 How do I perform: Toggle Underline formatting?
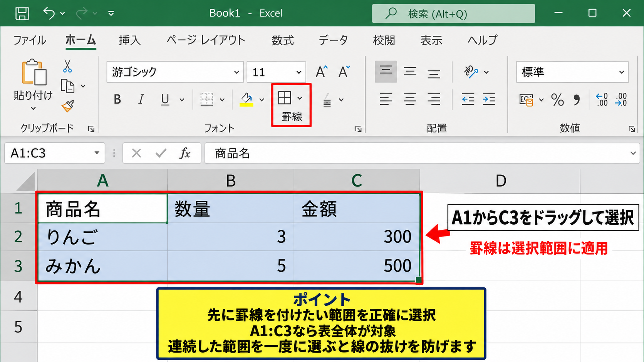pos(165,100)
